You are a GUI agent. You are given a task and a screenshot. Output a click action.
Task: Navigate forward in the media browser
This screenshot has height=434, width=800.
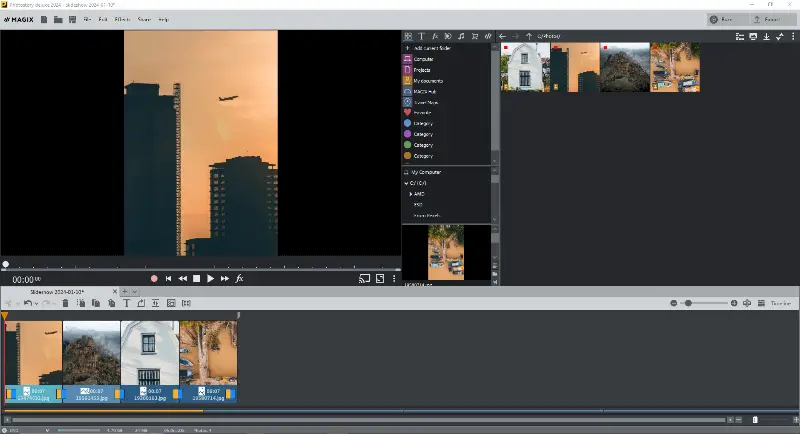515,36
